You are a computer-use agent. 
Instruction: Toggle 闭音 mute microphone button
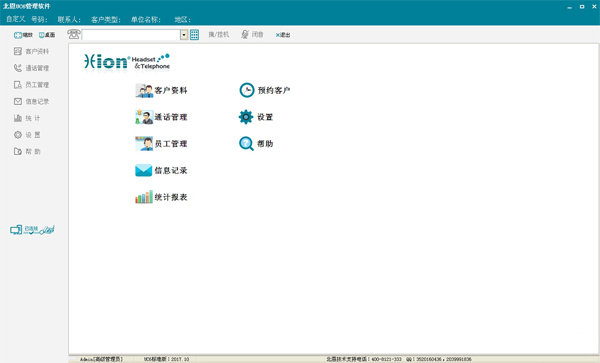click(252, 35)
